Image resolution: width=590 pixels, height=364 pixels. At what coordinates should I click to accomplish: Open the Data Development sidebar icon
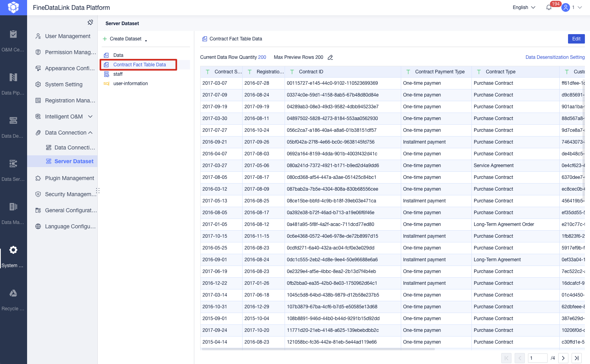coord(13,120)
